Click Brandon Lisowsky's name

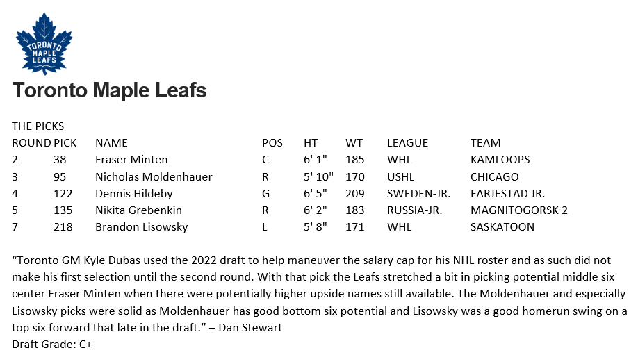pyautogui.click(x=142, y=227)
